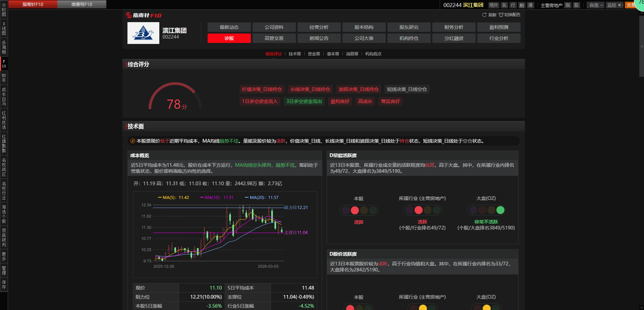Click the 滨江集团 company logo

[143, 33]
